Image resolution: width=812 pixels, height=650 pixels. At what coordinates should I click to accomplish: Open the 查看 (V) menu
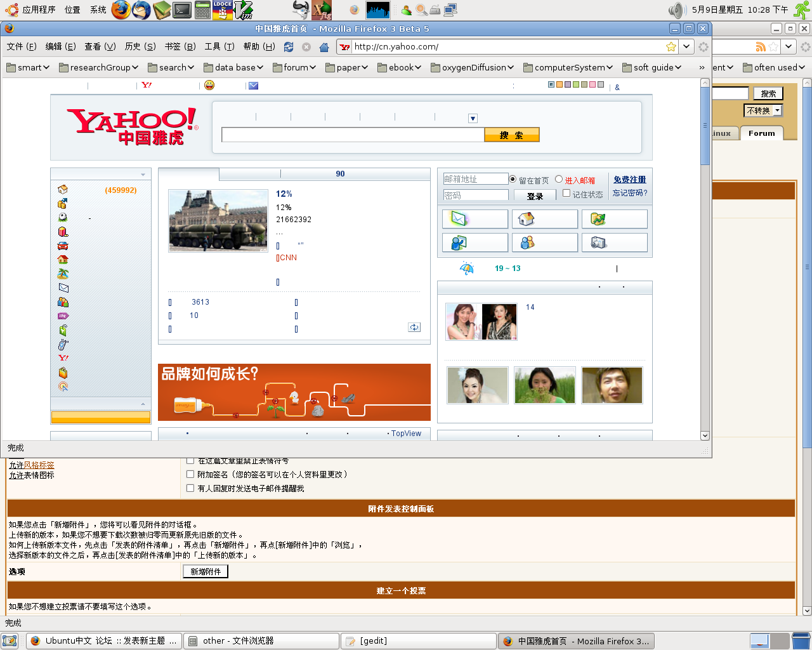100,46
